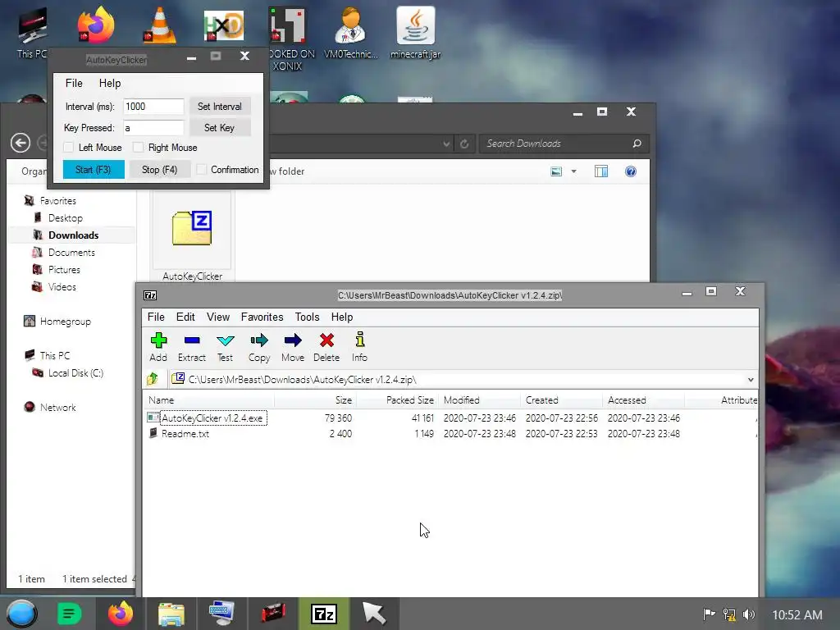
Task: Click the Search Downloads box
Action: coord(564,144)
